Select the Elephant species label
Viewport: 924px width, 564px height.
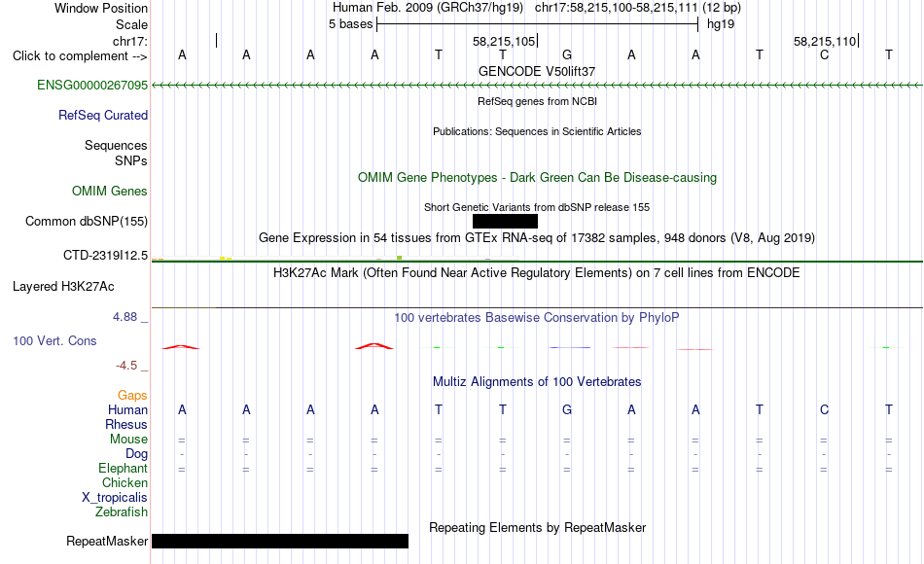click(x=124, y=469)
